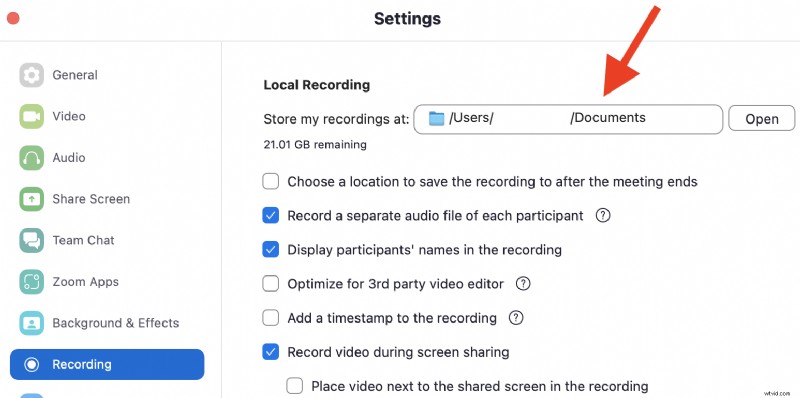This screenshot has width=800, height=398.
Task: Click the Background & Effects icon
Action: coord(32,323)
